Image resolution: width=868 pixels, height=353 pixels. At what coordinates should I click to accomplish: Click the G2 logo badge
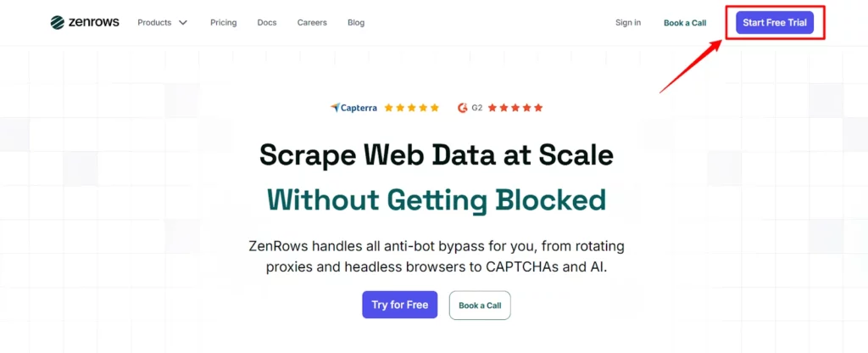pyautogui.click(x=463, y=108)
